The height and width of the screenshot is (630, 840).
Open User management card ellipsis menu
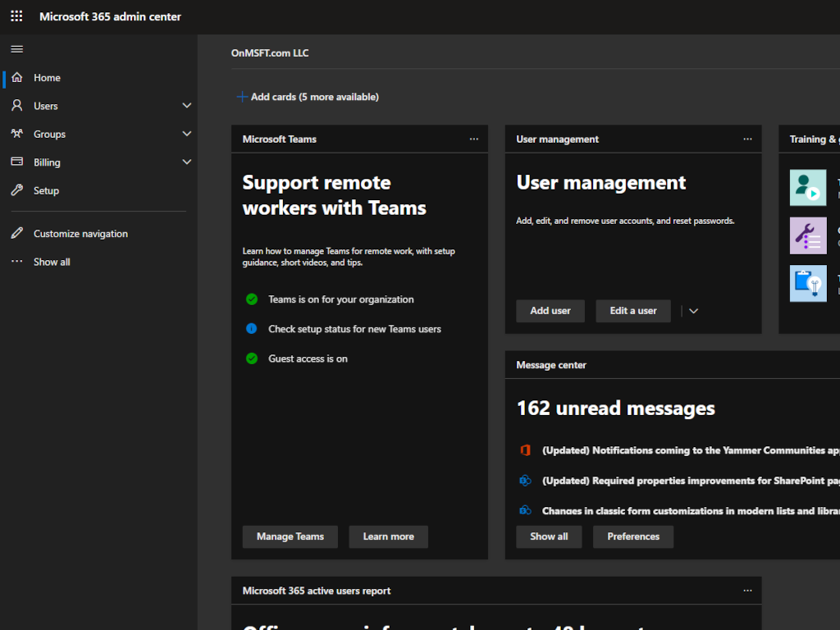coord(747,139)
